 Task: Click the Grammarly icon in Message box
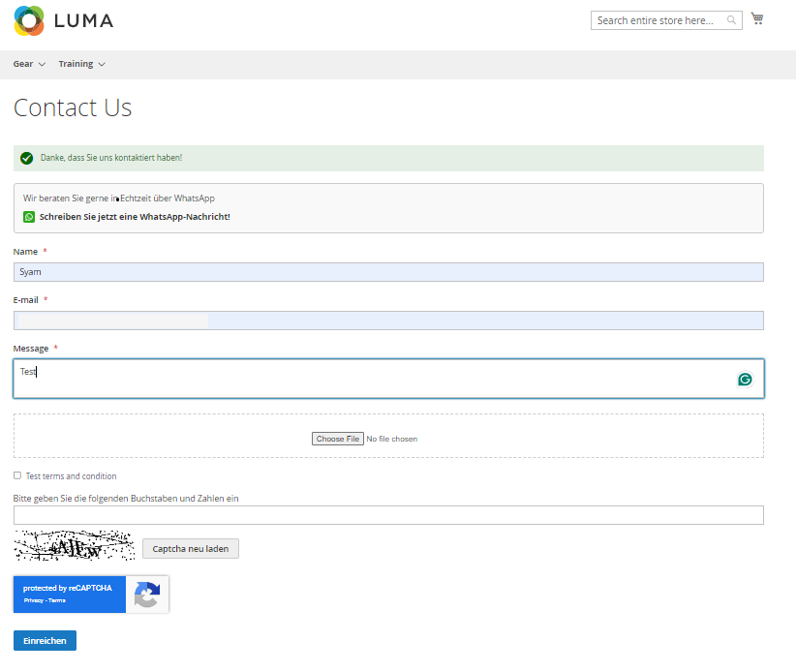745,380
